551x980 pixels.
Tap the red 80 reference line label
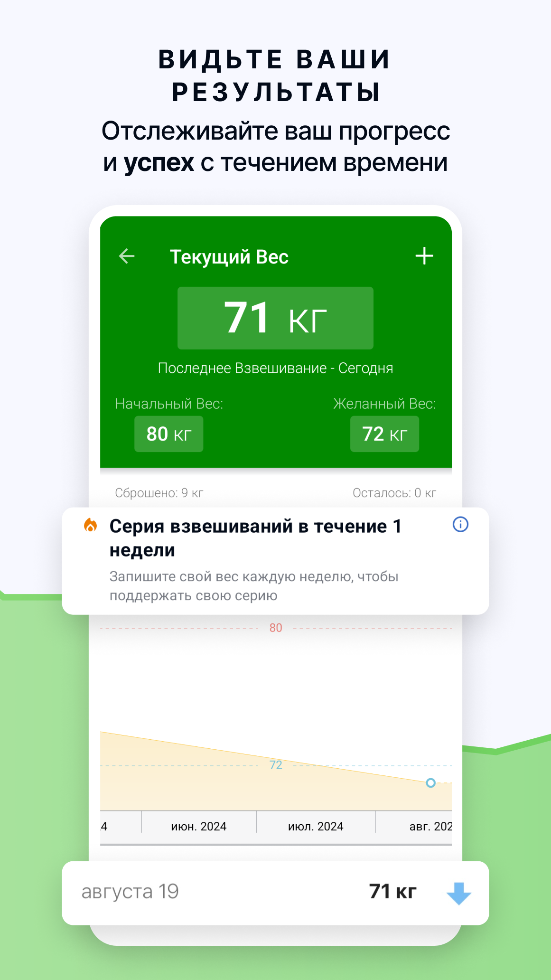click(x=276, y=628)
